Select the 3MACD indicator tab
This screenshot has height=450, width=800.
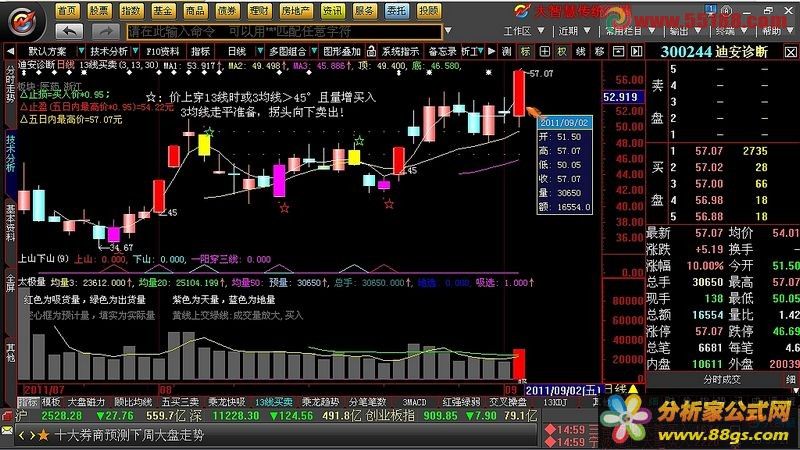click(414, 402)
